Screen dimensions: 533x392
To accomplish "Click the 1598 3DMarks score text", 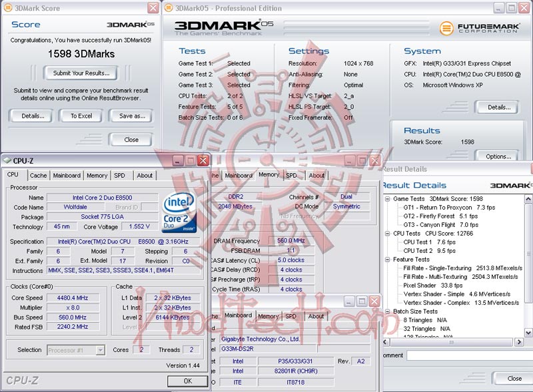I will tap(81, 54).
